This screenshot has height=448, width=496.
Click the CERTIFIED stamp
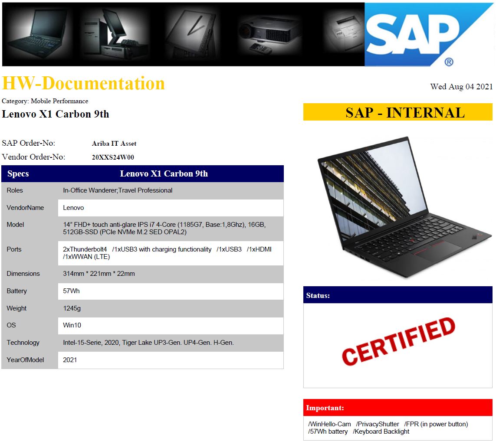pyautogui.click(x=398, y=341)
